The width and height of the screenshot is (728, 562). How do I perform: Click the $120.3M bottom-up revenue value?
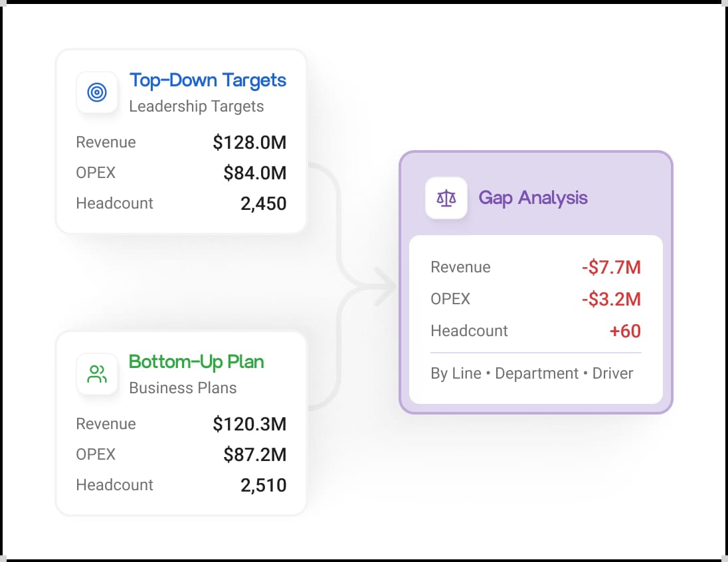250,424
